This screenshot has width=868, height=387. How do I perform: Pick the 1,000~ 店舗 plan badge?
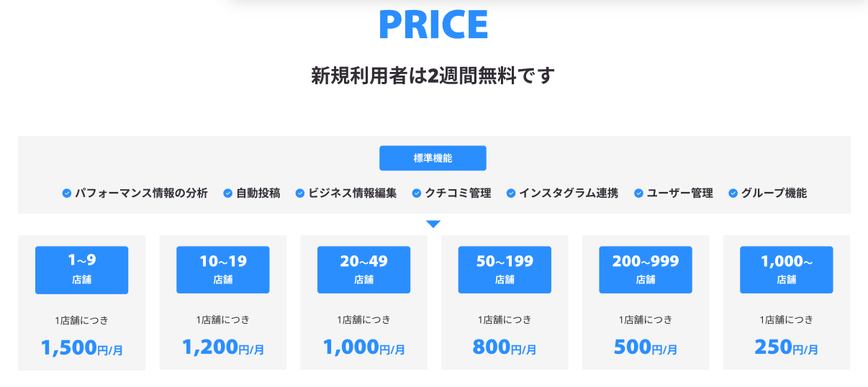(x=786, y=270)
